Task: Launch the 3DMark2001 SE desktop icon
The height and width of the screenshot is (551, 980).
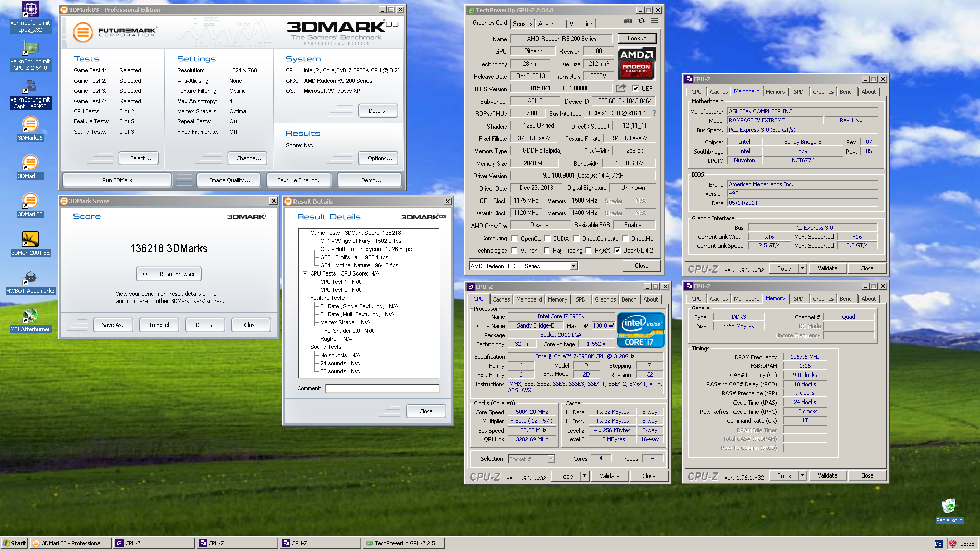Action: (x=30, y=243)
